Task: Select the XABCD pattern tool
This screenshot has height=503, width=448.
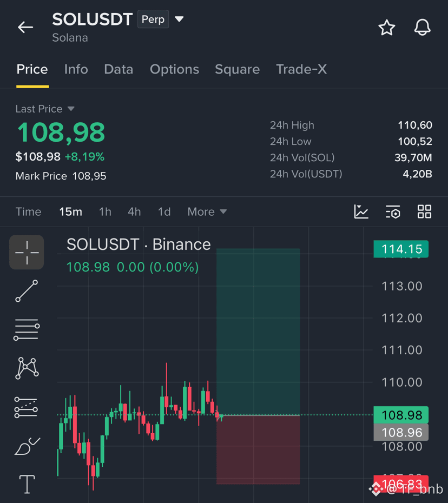Action: pyautogui.click(x=27, y=368)
